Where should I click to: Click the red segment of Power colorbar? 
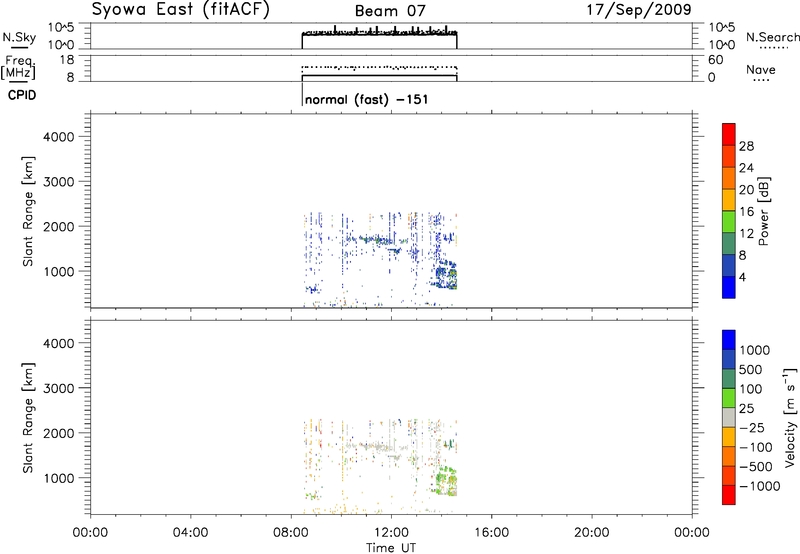tap(729, 134)
